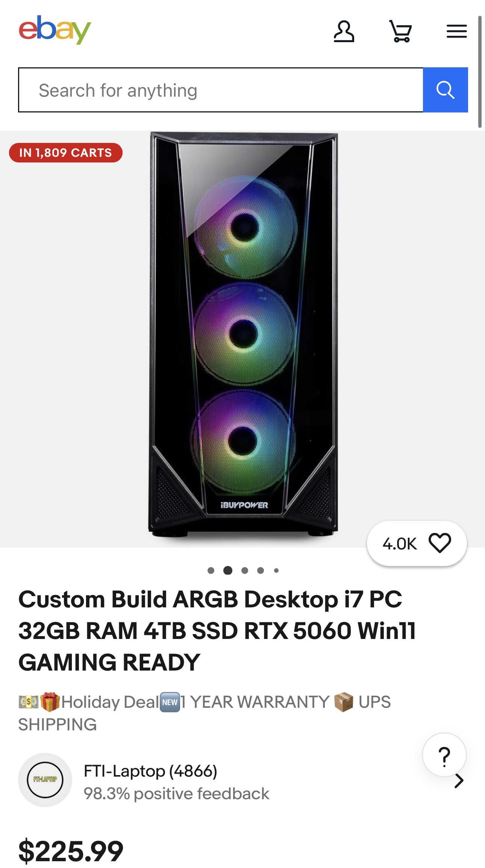Tap the Custom Build ARGB Desktop title

tap(217, 630)
